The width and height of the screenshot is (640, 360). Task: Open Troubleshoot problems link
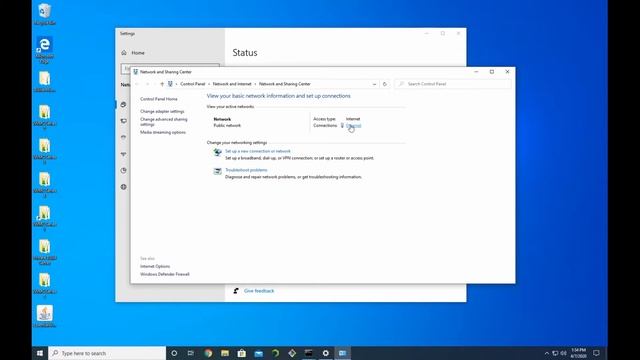point(246,170)
